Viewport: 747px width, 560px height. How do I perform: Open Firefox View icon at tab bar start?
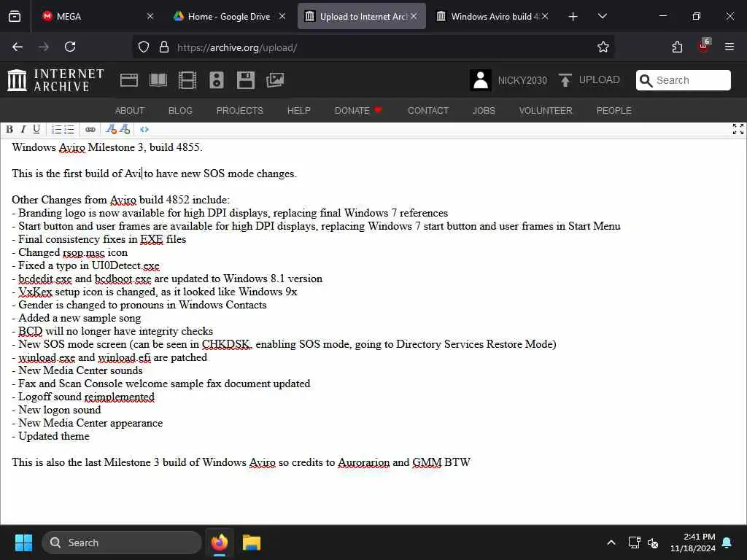pyautogui.click(x=15, y=16)
